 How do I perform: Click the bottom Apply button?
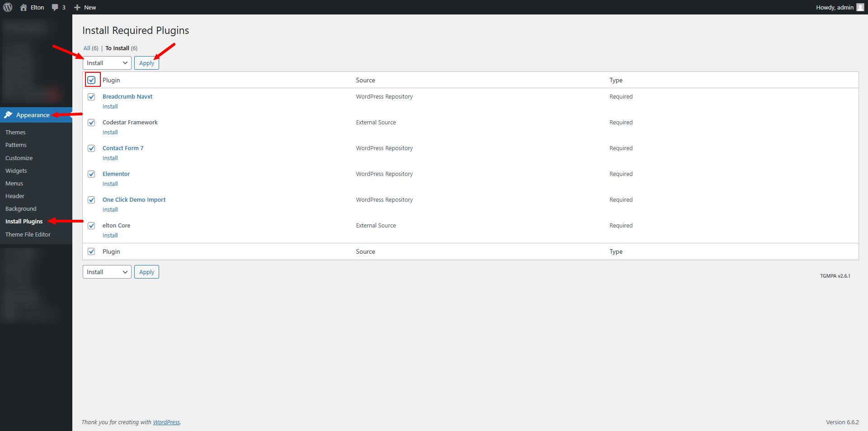[x=146, y=272]
